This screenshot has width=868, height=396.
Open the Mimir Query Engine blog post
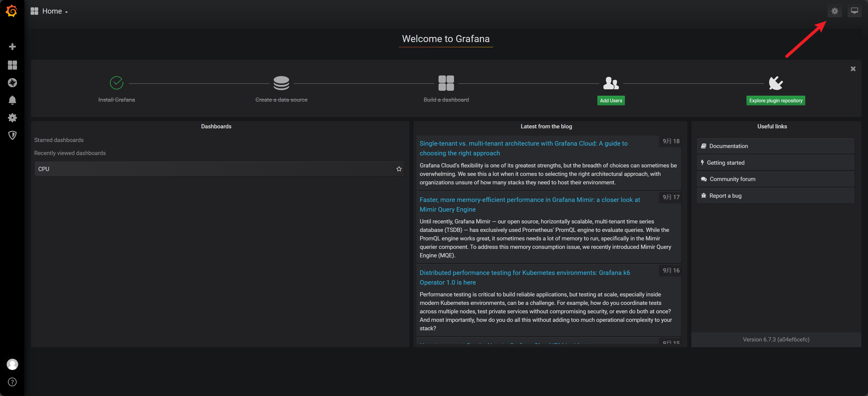[x=529, y=204]
